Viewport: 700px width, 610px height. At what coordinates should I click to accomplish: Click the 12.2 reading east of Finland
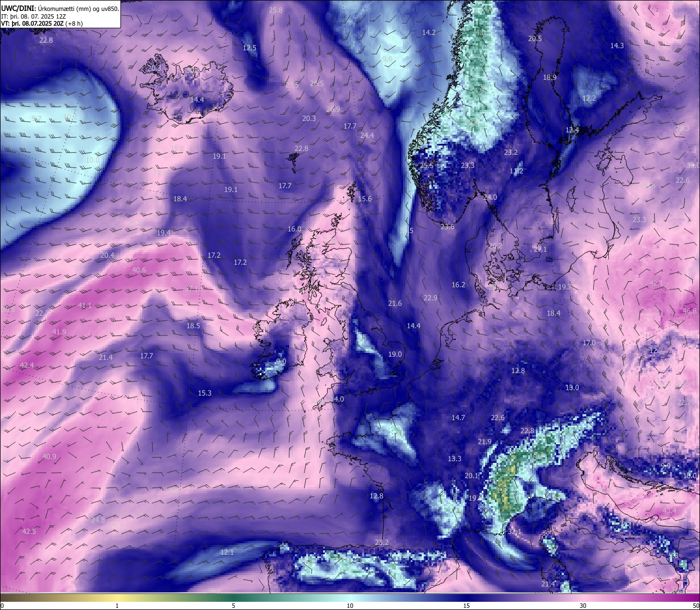[589, 98]
